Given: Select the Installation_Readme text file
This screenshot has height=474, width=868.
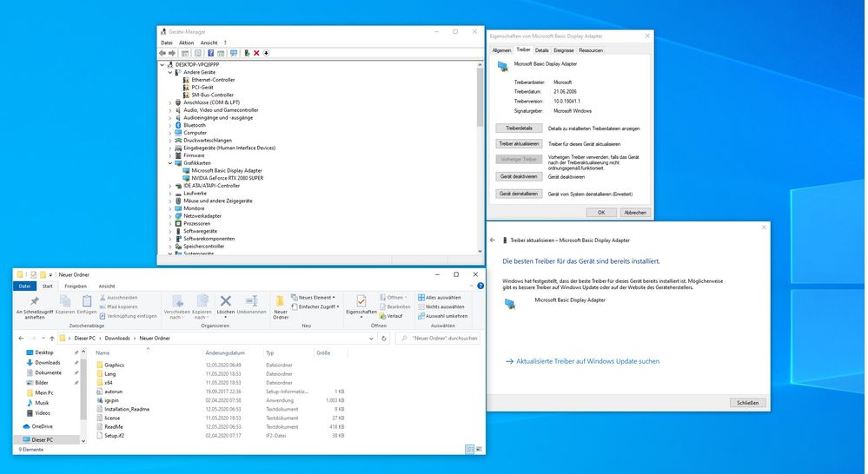Looking at the screenshot, I should click(127, 409).
